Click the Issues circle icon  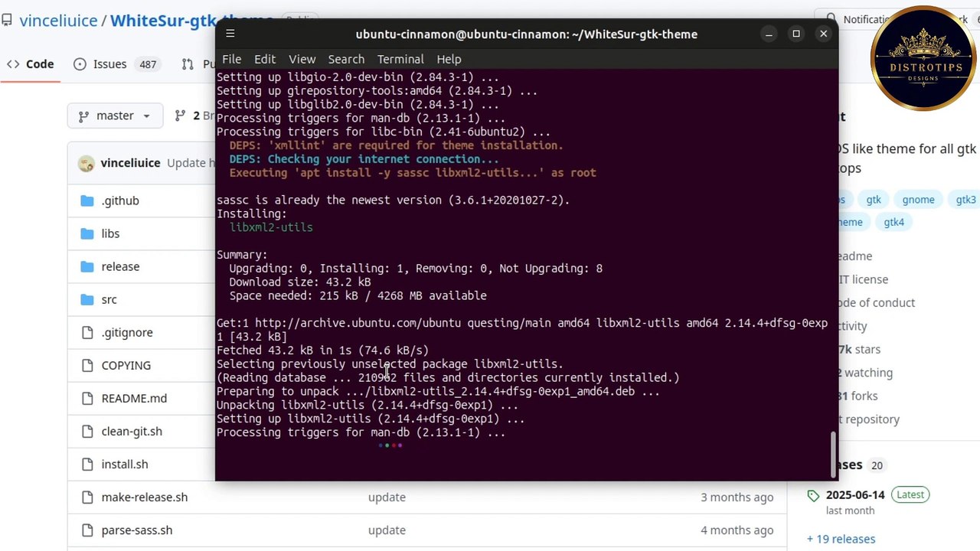[80, 64]
